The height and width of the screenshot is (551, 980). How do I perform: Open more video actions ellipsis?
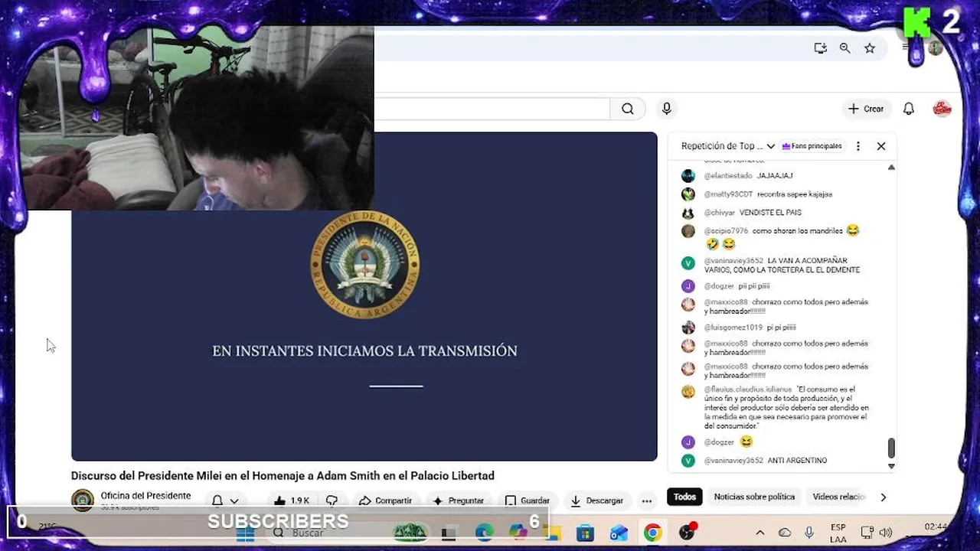tap(647, 500)
